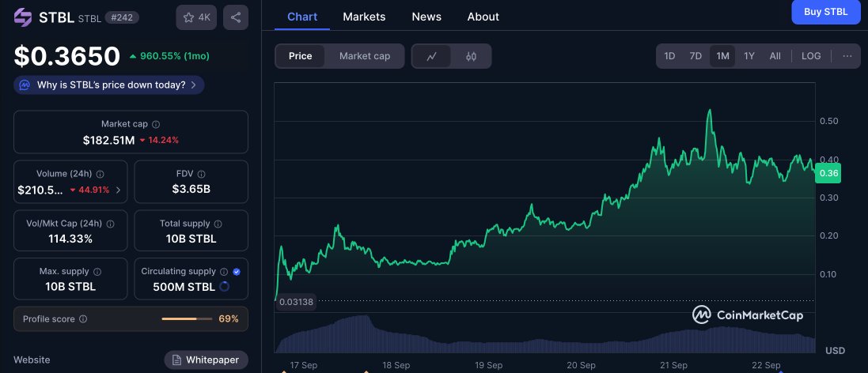Click the 69% profile score value
The image size is (868, 373).
point(229,318)
